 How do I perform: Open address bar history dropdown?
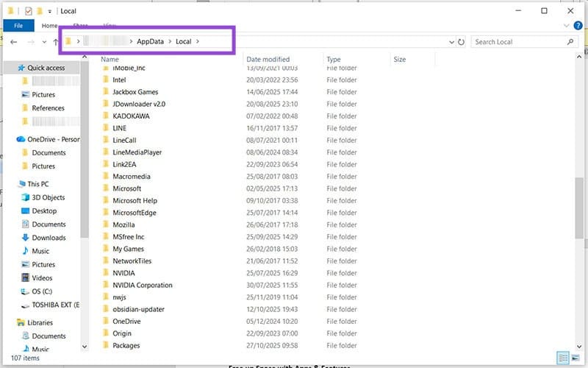pos(450,42)
